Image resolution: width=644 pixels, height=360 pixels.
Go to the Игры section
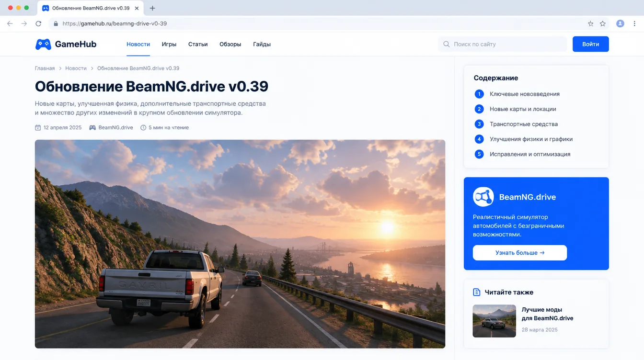pos(169,44)
